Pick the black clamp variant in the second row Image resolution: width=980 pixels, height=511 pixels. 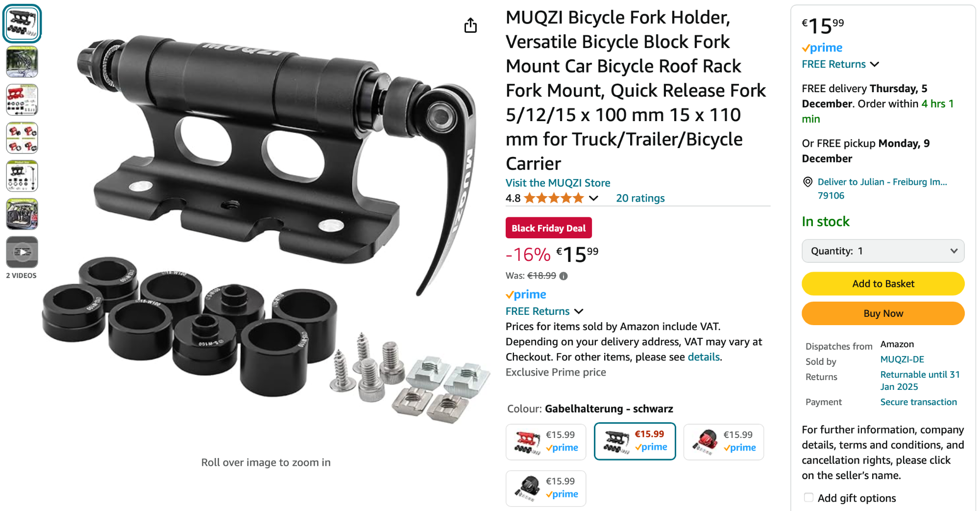(x=546, y=488)
